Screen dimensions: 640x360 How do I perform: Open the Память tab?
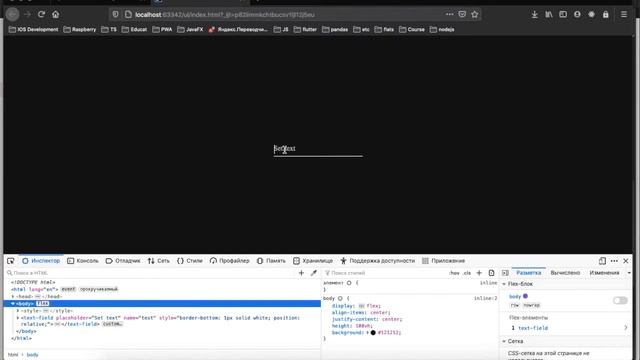point(271,261)
